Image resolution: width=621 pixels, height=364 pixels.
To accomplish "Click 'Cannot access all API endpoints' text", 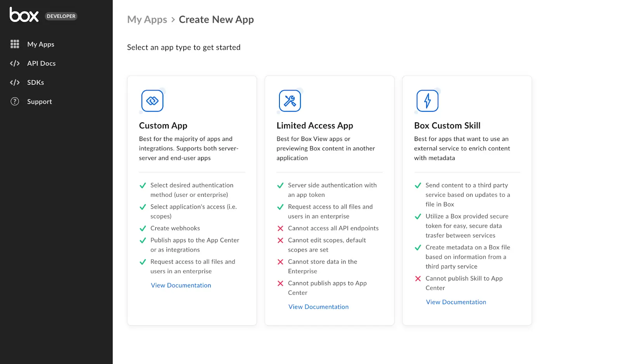I will (333, 229).
